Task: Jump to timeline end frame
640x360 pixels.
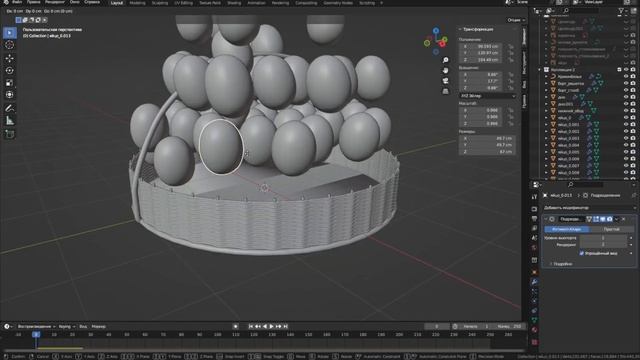Action: coord(285,327)
